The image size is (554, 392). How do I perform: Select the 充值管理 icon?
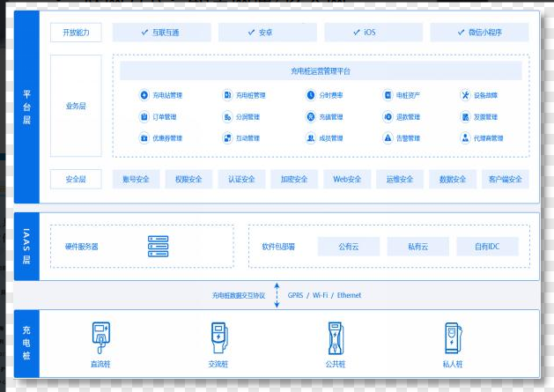(x=311, y=116)
